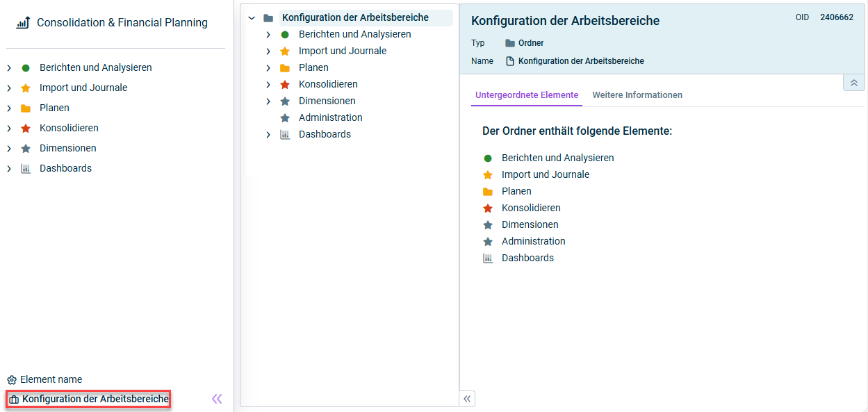This screenshot has height=412, width=868.
Task: Expand Planen in left sidebar
Action: point(9,108)
